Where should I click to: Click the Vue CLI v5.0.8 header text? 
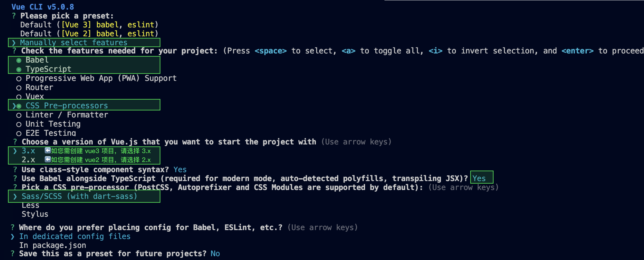click(x=43, y=7)
